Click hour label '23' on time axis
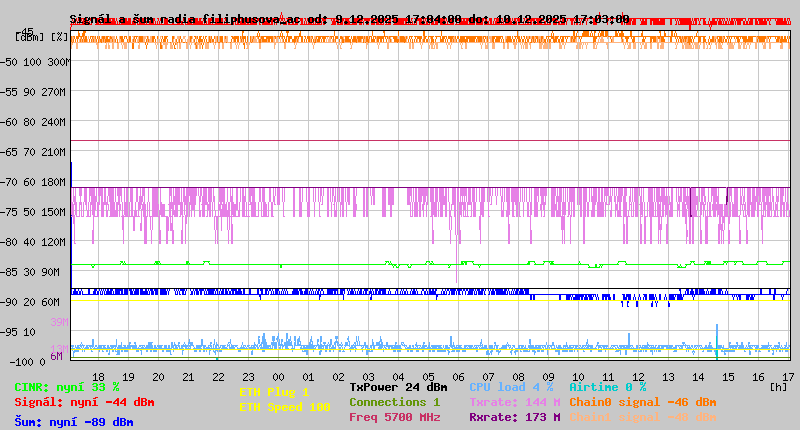800x430 pixels. 248,377
